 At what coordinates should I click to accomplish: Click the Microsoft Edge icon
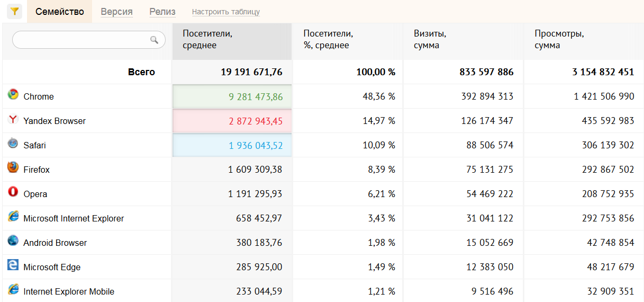13,265
